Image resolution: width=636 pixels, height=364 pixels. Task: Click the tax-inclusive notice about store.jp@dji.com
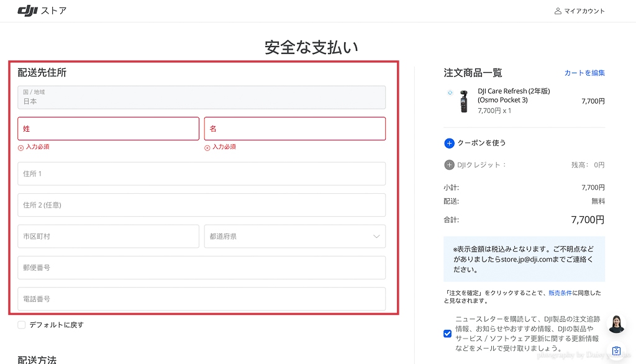click(x=524, y=259)
